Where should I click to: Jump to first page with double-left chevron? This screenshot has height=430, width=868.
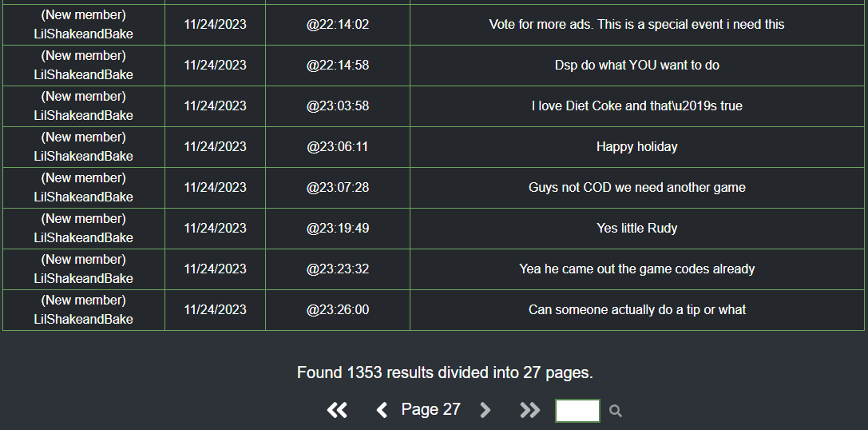336,410
